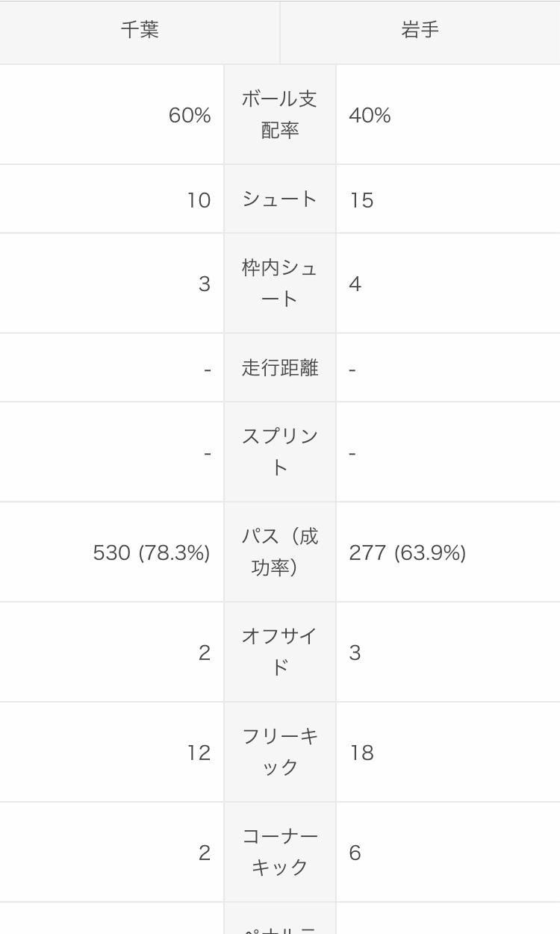This screenshot has width=560, height=934.
Task: Click 岩手's offside value 3
Action: point(355,653)
